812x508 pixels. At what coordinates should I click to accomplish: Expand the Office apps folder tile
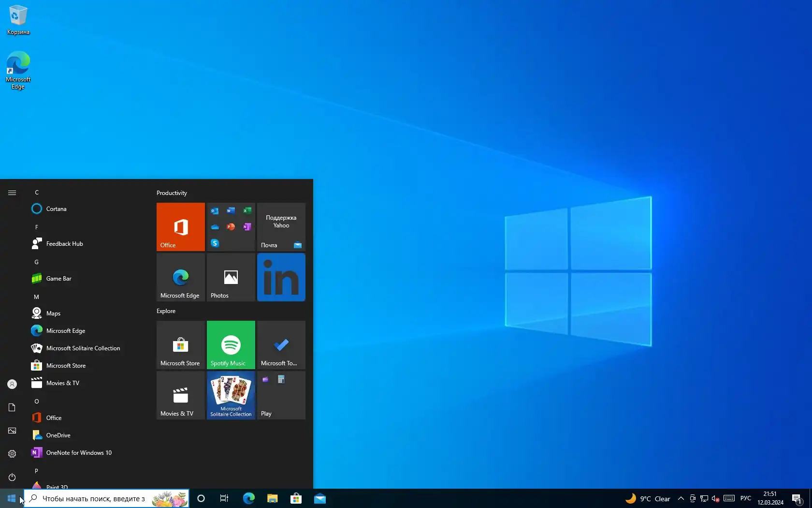231,227
